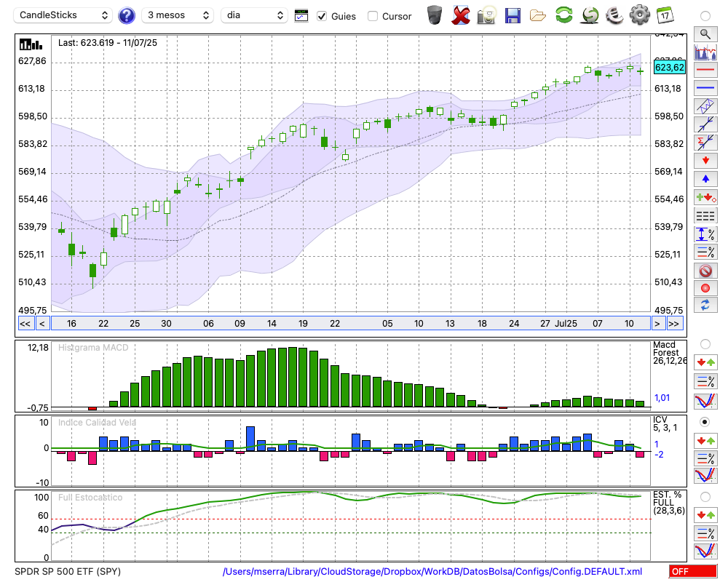
Task: Click the curve indicator button for ICV panel
Action: (x=705, y=477)
